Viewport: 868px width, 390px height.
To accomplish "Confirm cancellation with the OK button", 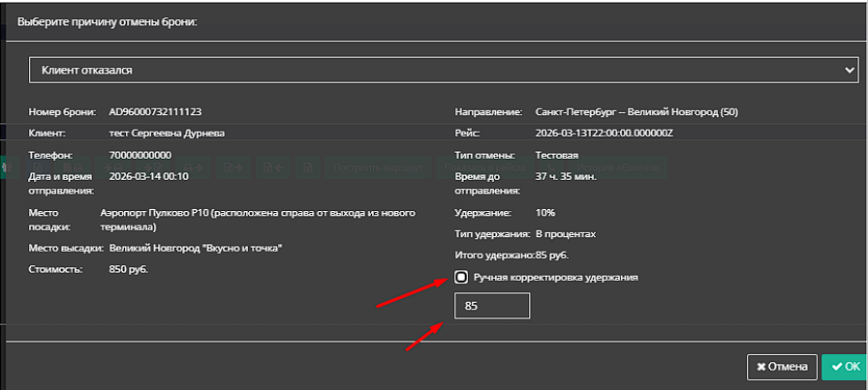I will (845, 368).
